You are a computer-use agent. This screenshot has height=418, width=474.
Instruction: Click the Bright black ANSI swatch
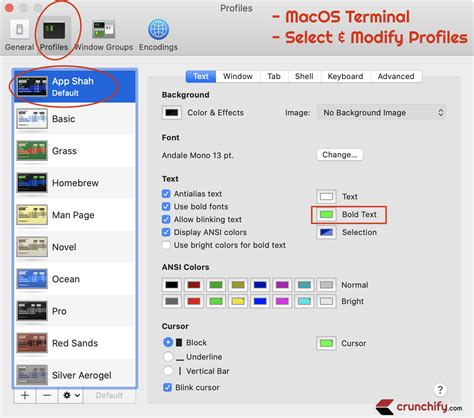pyautogui.click(x=172, y=301)
